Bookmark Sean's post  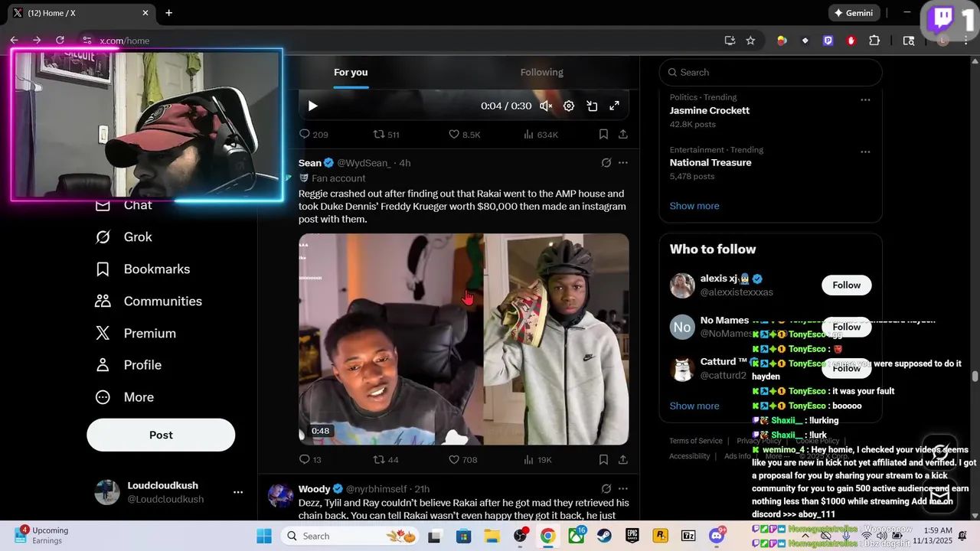pyautogui.click(x=603, y=460)
